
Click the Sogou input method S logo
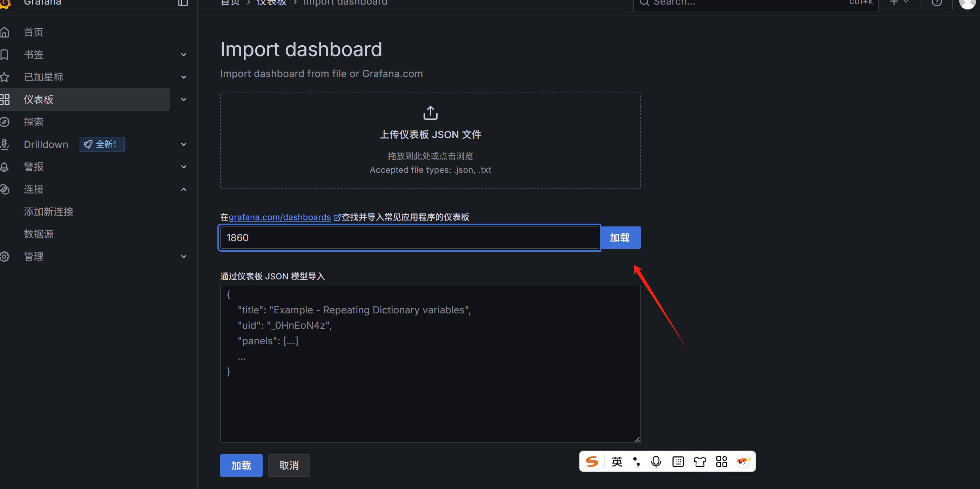coord(592,461)
